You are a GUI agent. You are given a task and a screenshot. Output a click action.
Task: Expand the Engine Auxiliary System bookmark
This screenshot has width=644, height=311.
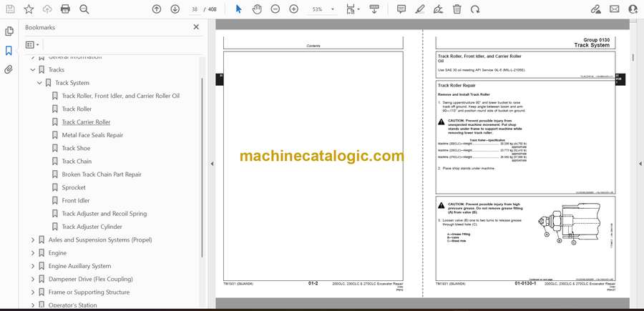click(33, 266)
